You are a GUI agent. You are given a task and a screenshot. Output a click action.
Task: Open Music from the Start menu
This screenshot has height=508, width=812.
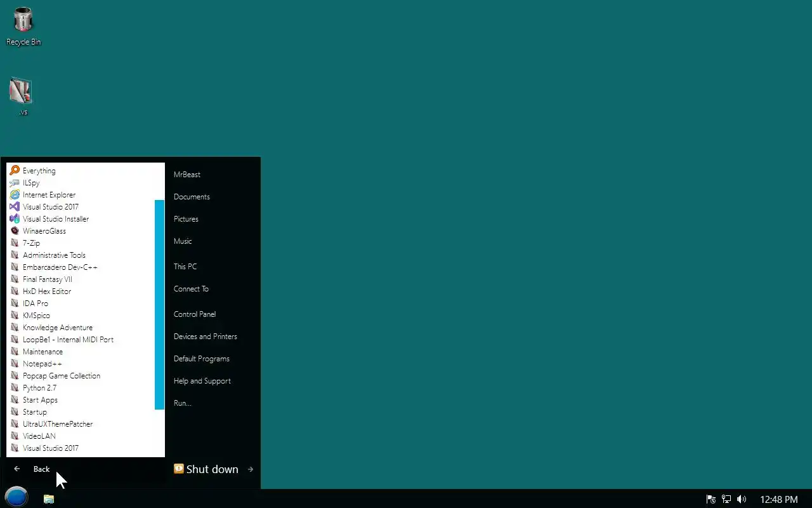(x=183, y=241)
